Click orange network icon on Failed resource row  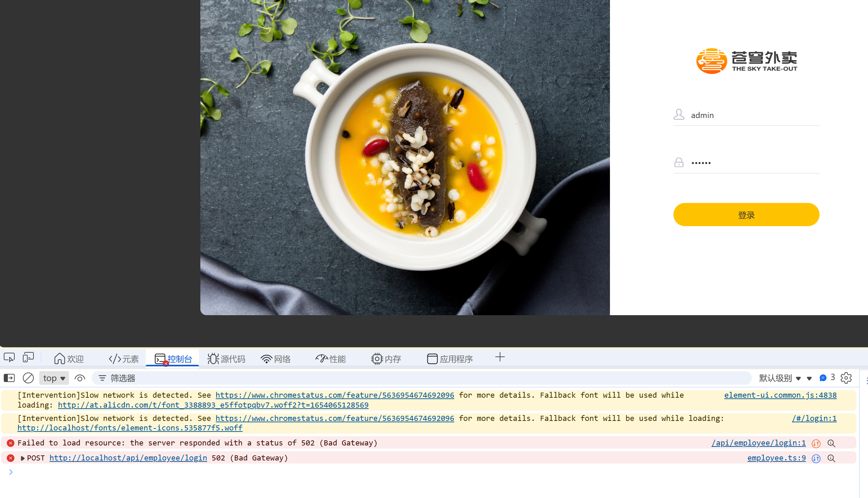(816, 443)
